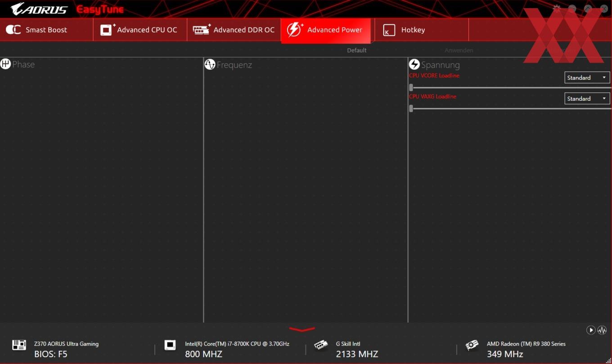Click the memory module icon in status bar
Screen dimensions: 612x364
click(x=321, y=345)
